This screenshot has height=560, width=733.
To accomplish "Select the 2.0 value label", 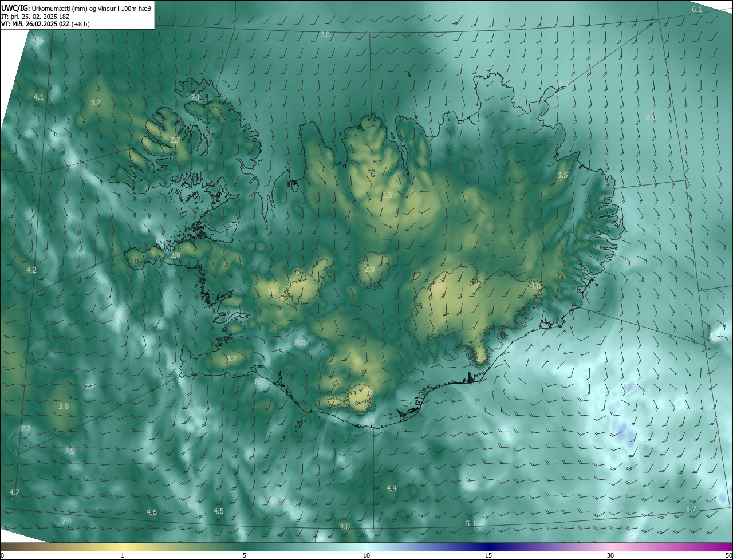I will [x=274, y=292].
